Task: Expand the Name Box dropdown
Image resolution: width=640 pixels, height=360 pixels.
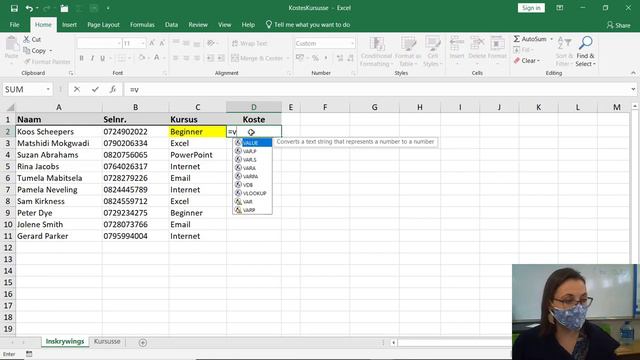Action: 48,89
